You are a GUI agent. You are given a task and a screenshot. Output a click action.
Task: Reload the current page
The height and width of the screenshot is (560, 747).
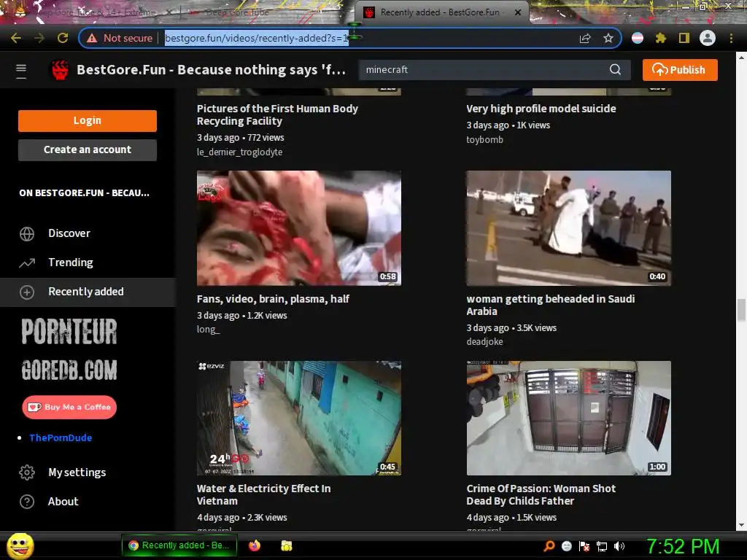[x=63, y=38]
